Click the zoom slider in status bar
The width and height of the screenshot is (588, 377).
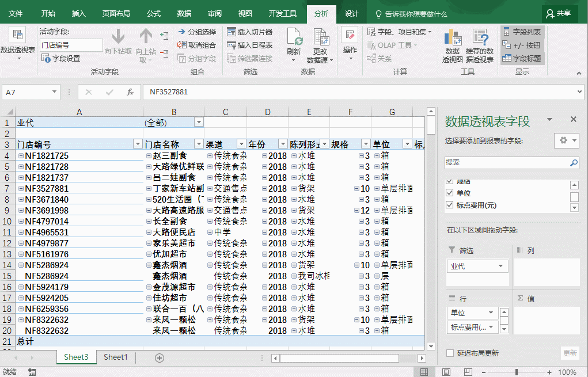coord(517,372)
